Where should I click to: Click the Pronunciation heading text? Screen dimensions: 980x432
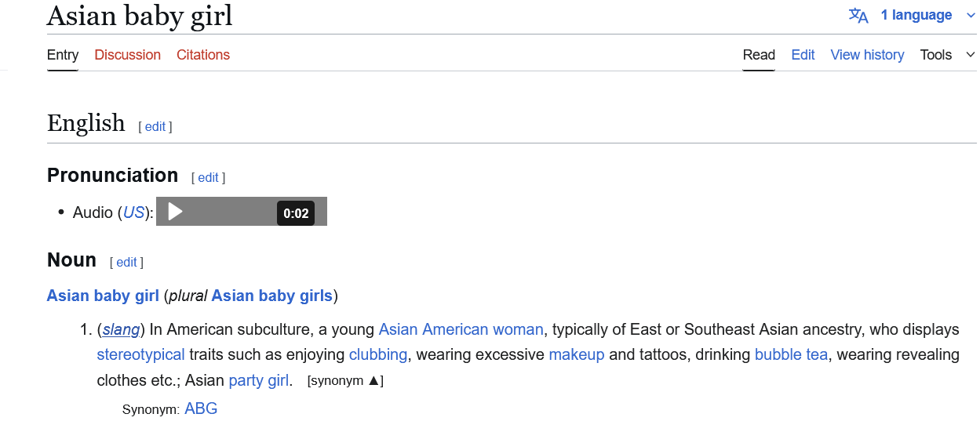(x=113, y=175)
